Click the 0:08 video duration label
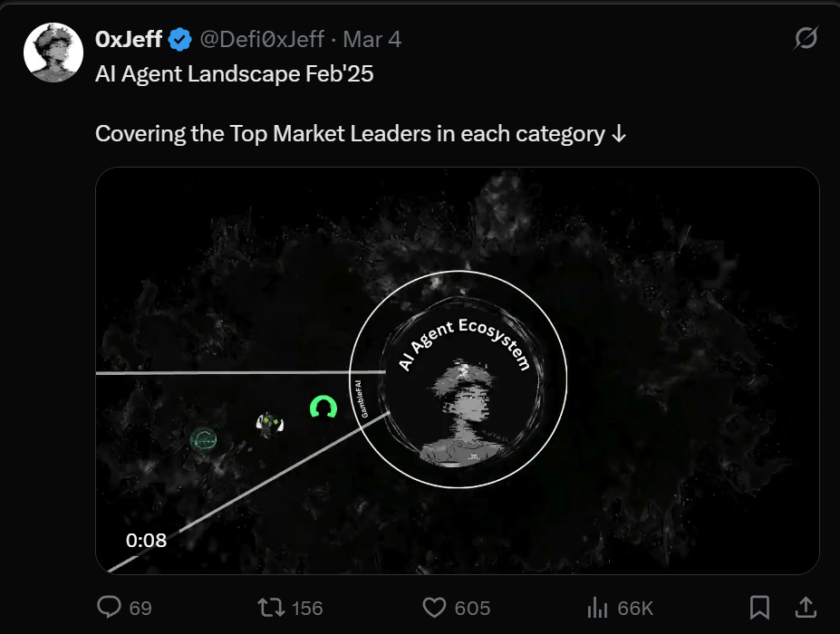 (146, 541)
